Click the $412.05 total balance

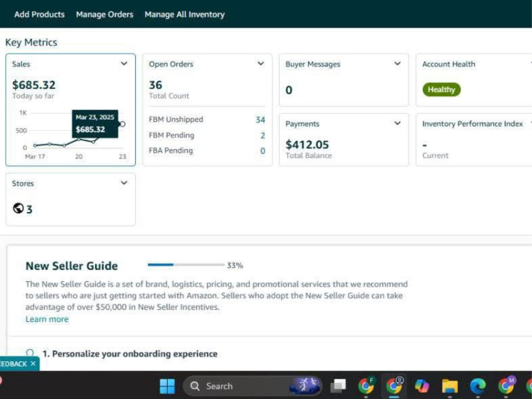click(307, 145)
